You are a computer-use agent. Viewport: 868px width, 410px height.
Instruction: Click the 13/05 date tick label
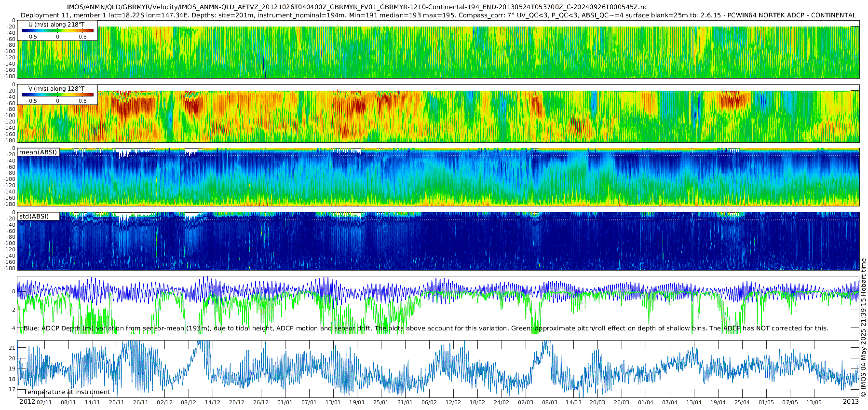pos(814,402)
